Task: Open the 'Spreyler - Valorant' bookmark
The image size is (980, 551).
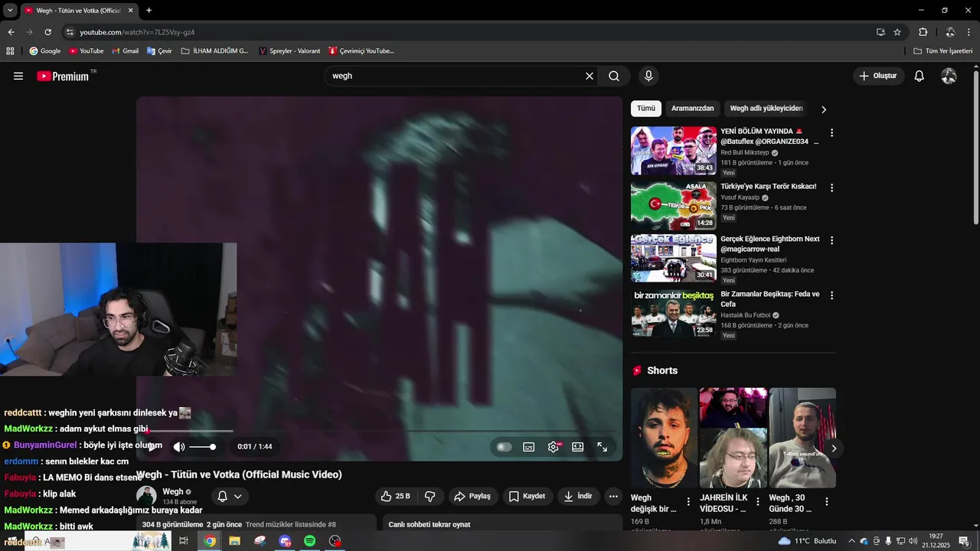Action: click(x=289, y=51)
